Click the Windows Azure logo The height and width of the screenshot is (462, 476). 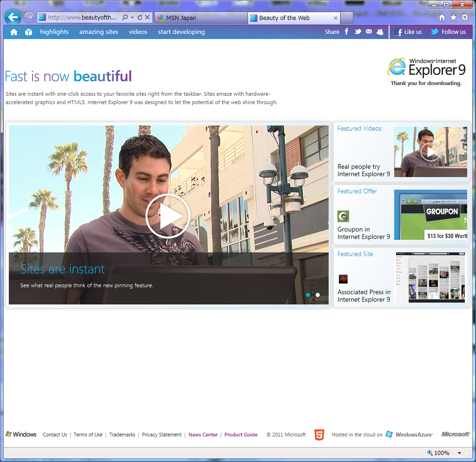(x=410, y=435)
